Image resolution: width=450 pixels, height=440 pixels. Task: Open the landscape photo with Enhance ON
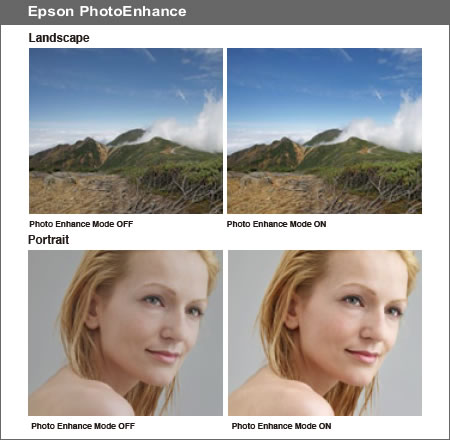324,131
